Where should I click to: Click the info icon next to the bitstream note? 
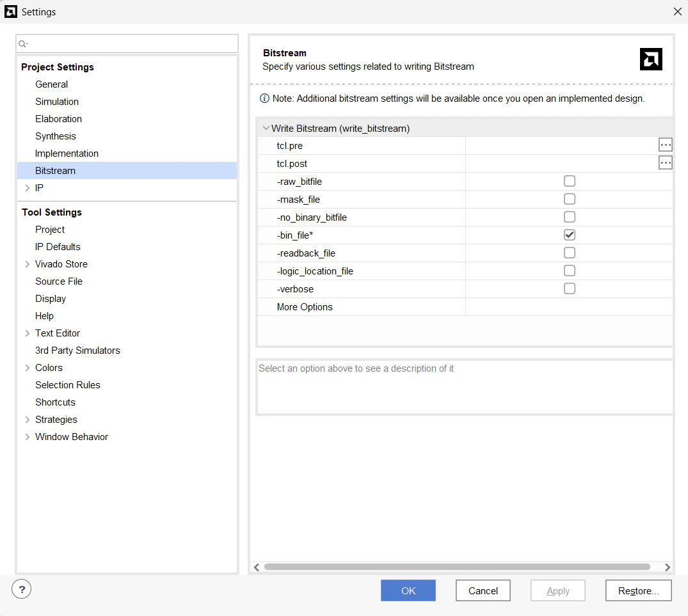[264, 98]
